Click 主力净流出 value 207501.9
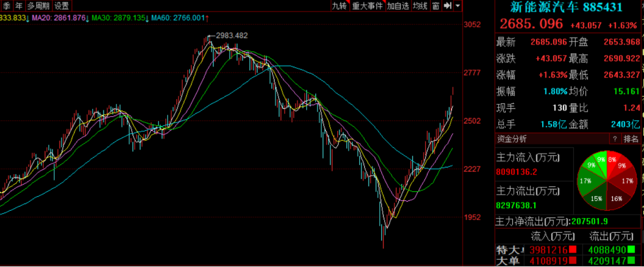The image size is (644, 267). click(590, 221)
